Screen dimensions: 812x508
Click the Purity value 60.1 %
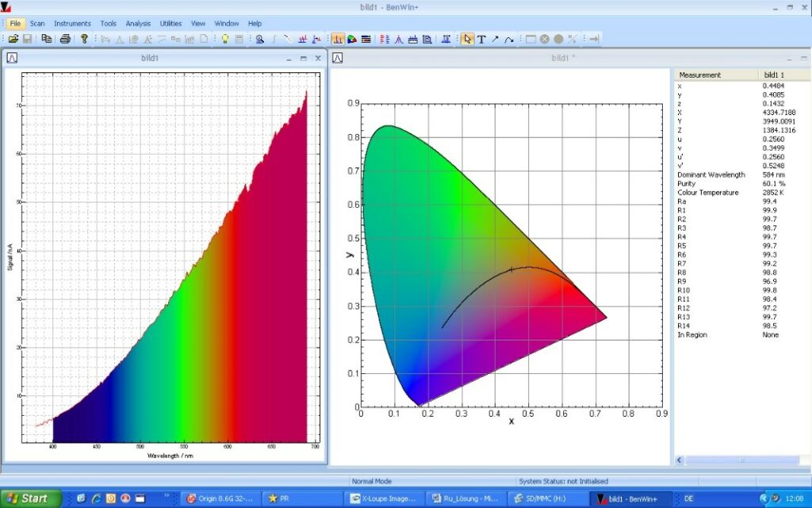(774, 183)
